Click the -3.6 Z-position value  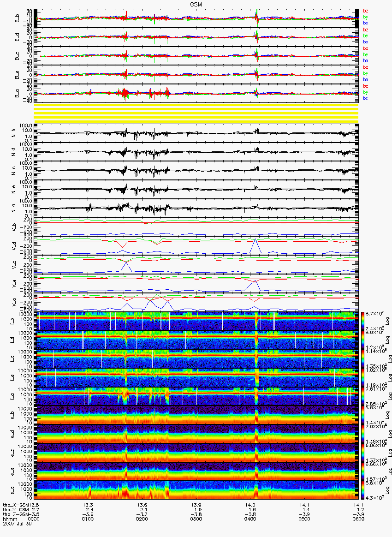pyautogui.click(x=88, y=514)
